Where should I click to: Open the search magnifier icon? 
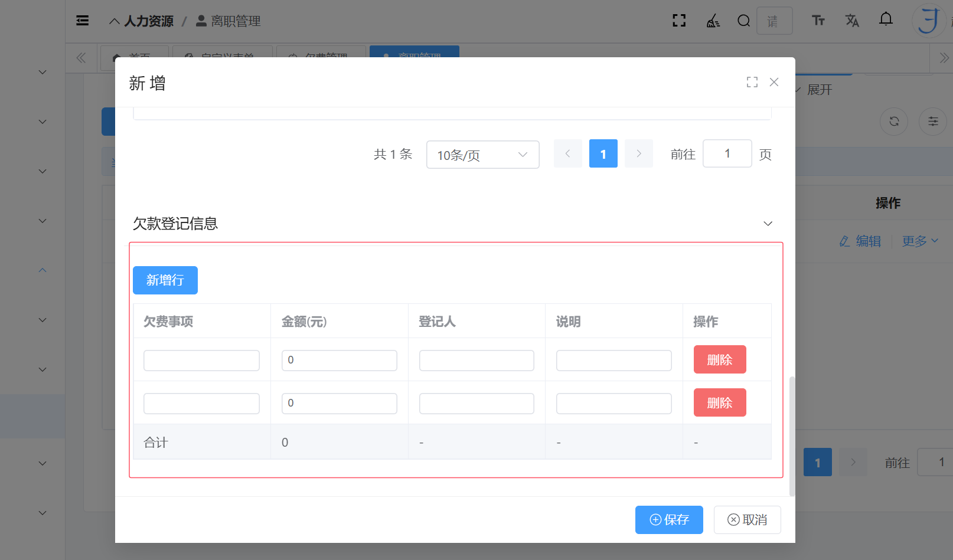coord(743,21)
